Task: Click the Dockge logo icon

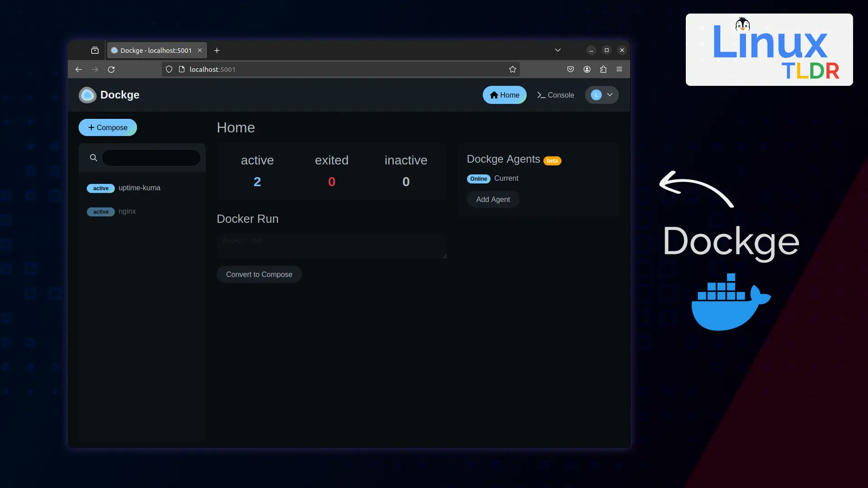Action: click(x=87, y=95)
